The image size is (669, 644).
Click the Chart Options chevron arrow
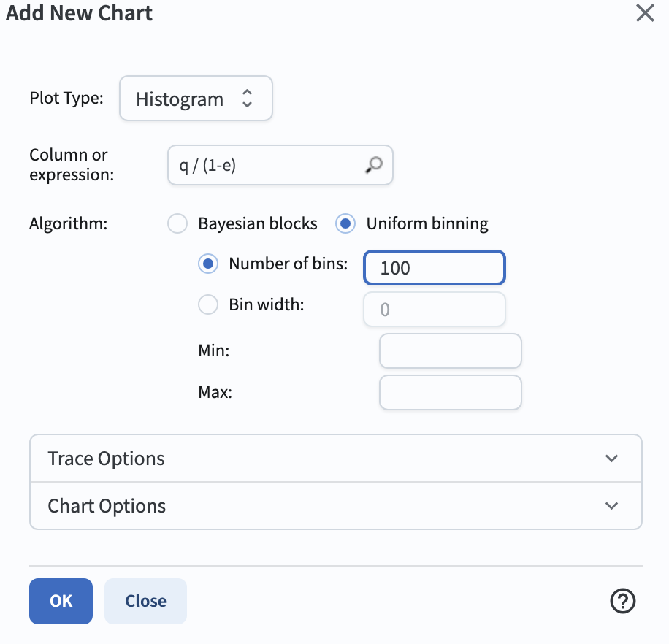click(611, 506)
